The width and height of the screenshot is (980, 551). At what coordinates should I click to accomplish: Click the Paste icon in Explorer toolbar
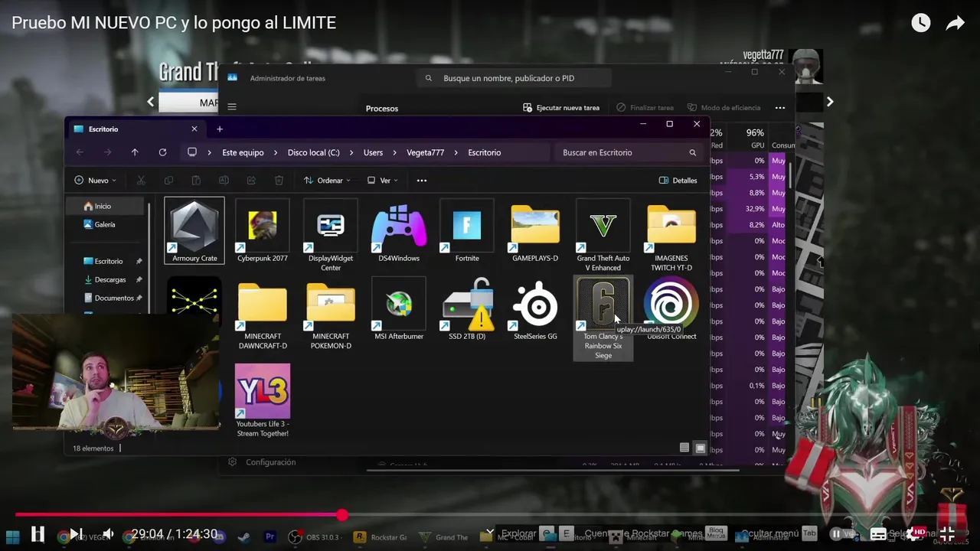point(196,181)
